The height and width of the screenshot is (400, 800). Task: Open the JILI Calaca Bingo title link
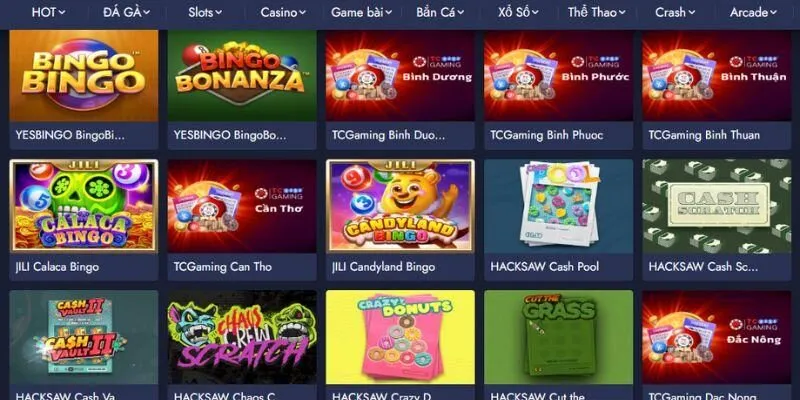(x=57, y=266)
